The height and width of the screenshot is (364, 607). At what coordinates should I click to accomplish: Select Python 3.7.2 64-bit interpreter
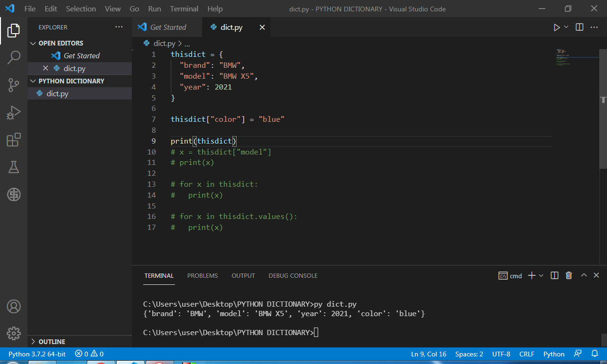point(37,354)
